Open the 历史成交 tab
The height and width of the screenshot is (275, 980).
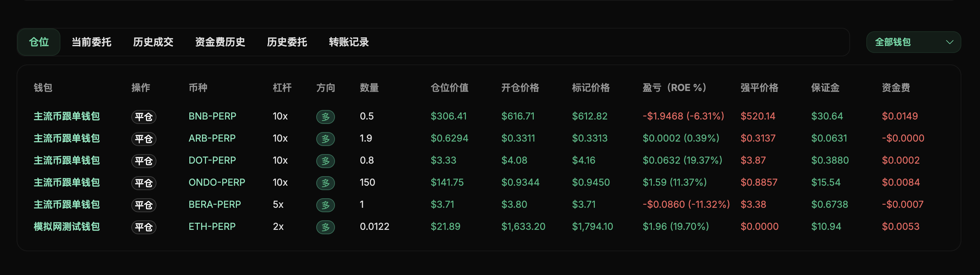coord(153,42)
